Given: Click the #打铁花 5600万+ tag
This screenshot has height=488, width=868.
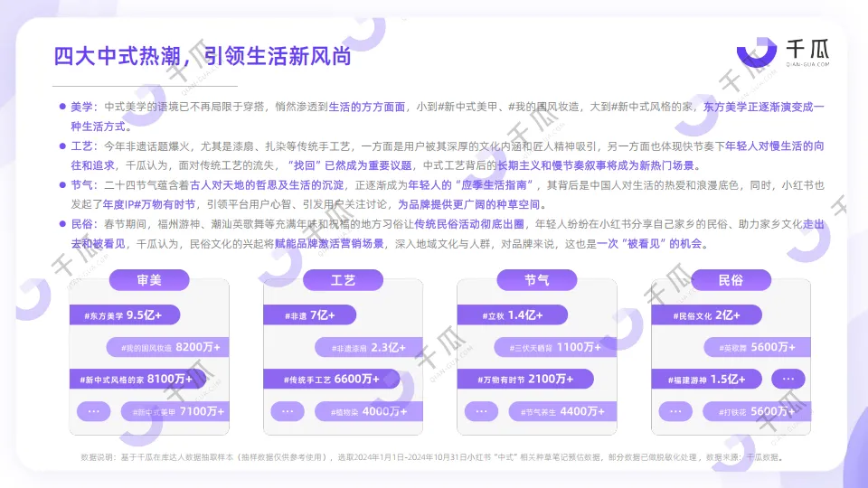Looking at the screenshot, I should pyautogui.click(x=757, y=411).
